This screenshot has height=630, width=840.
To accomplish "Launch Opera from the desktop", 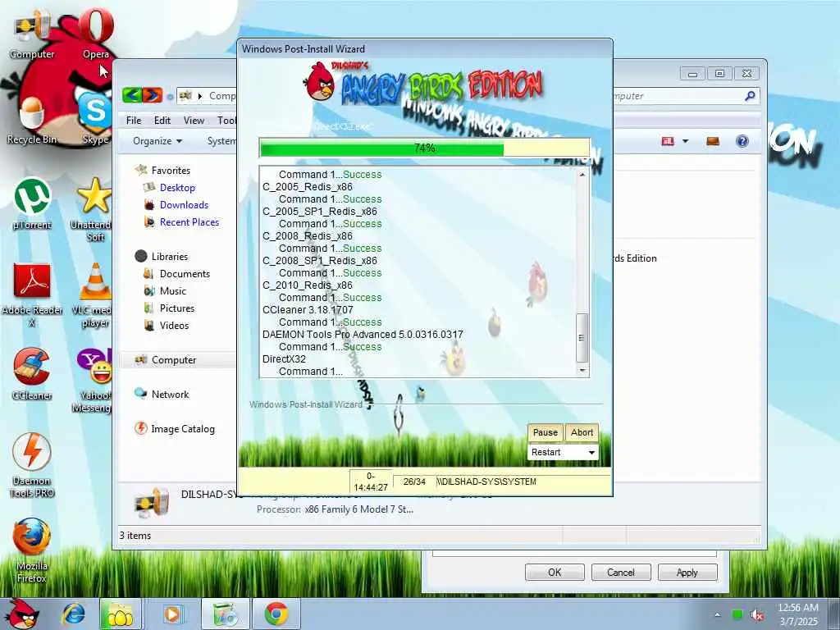I will (96, 33).
